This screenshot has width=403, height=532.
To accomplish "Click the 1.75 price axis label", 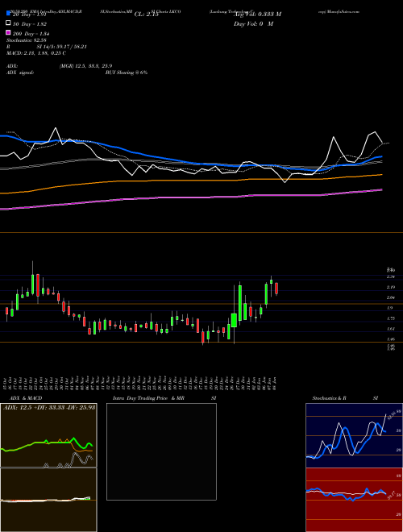I will pyautogui.click(x=390, y=318).
